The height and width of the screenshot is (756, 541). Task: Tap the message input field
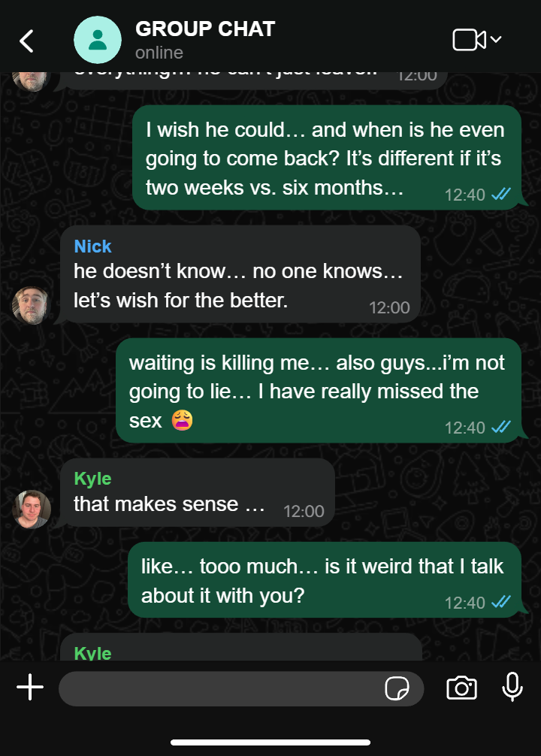241,688
